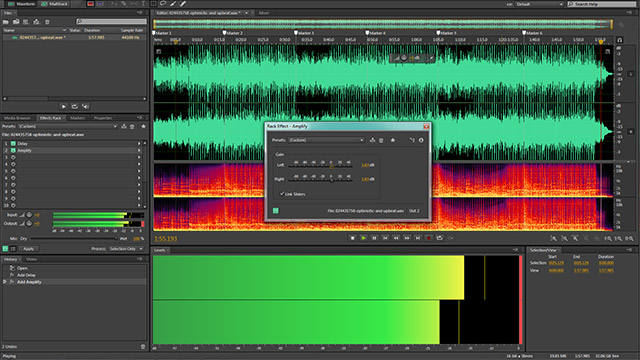Viewport: 640px width, 360px height.
Task: Open the Properties tab
Action: point(103,118)
